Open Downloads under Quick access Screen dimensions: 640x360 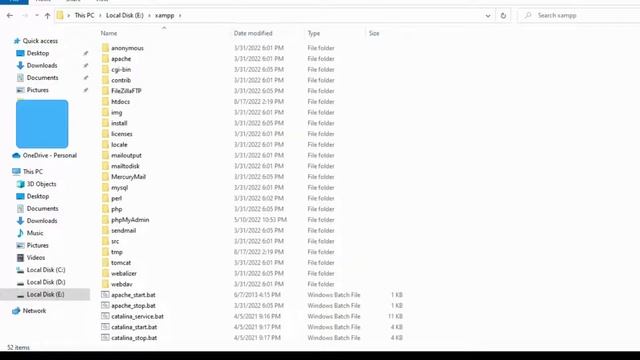42,65
